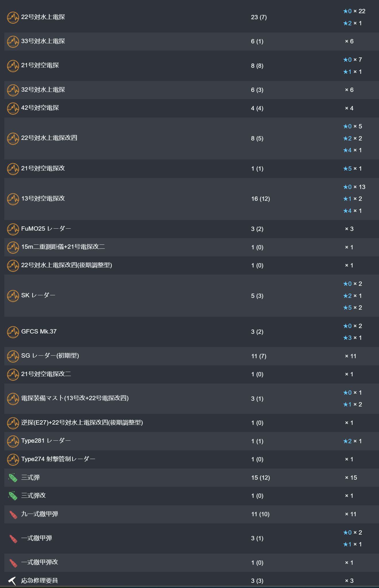Image resolution: width=379 pixels, height=588 pixels.
Task: Select the 42号対空電探 item name
Action: (x=40, y=108)
